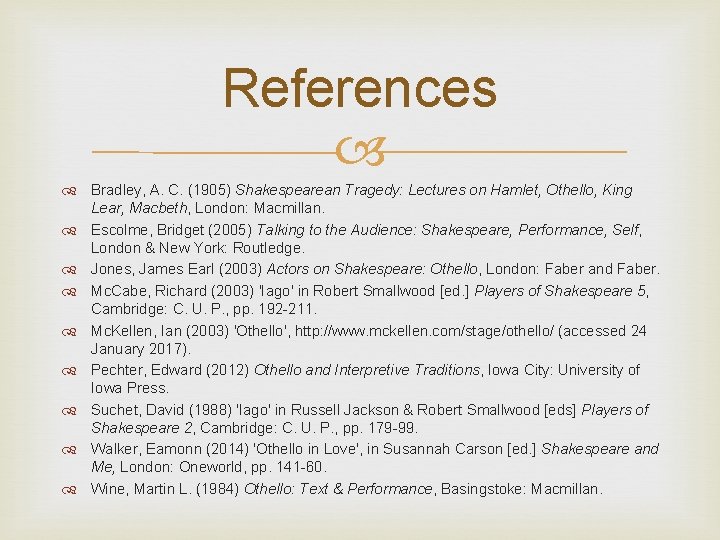Click the title 'Othello and Interpretive Traditions'
This screenshot has height=540, width=720.
click(367, 370)
